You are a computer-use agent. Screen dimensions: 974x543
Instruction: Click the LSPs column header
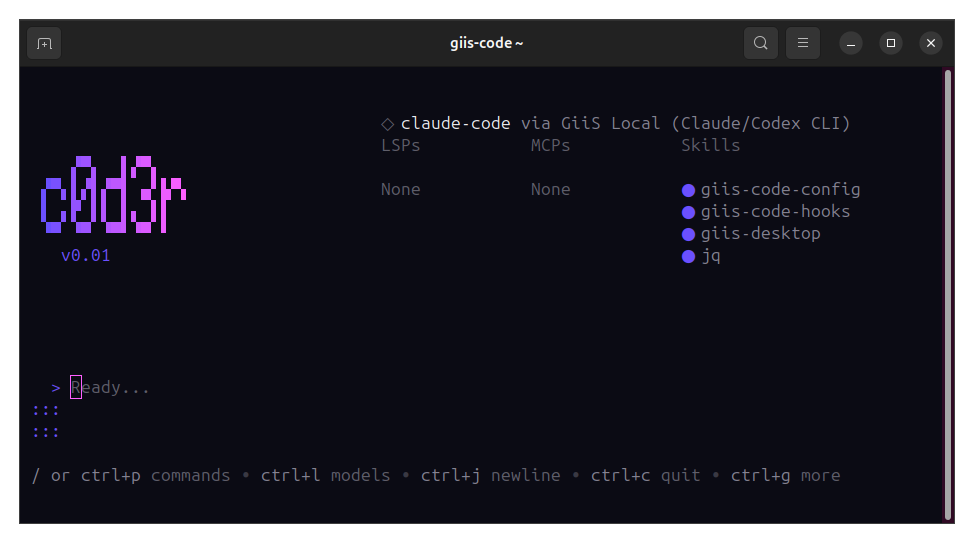(x=401, y=145)
